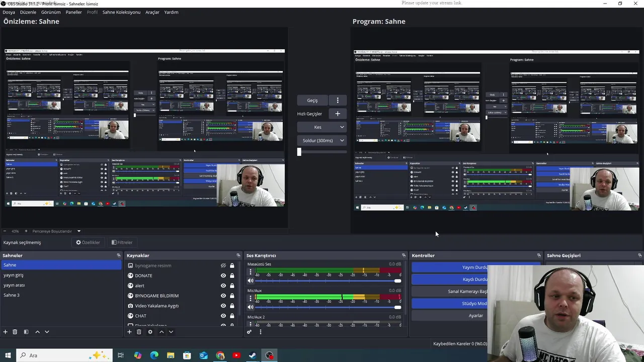Add a new source in Kaynaklar panel
The height and width of the screenshot is (362, 644).
coord(129,332)
